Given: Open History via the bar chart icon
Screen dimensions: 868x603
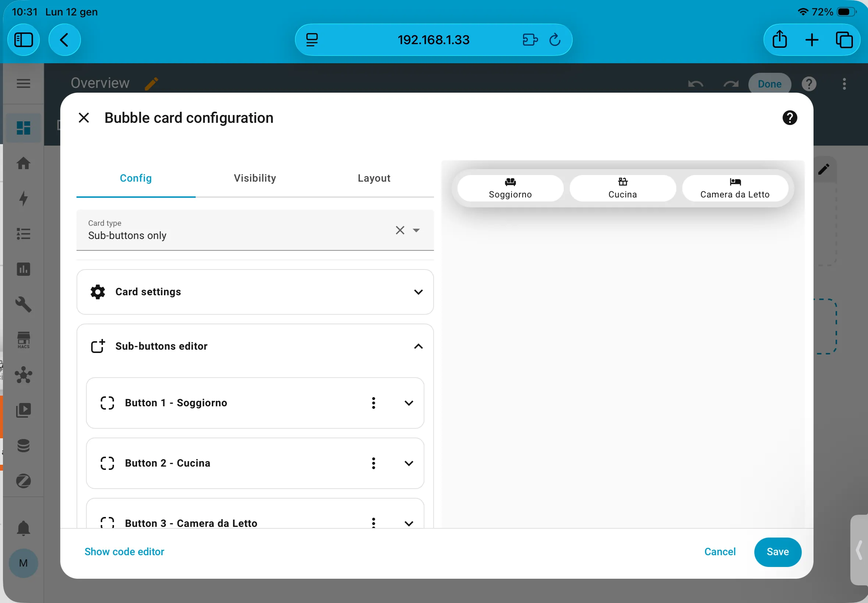Looking at the screenshot, I should pos(24,269).
